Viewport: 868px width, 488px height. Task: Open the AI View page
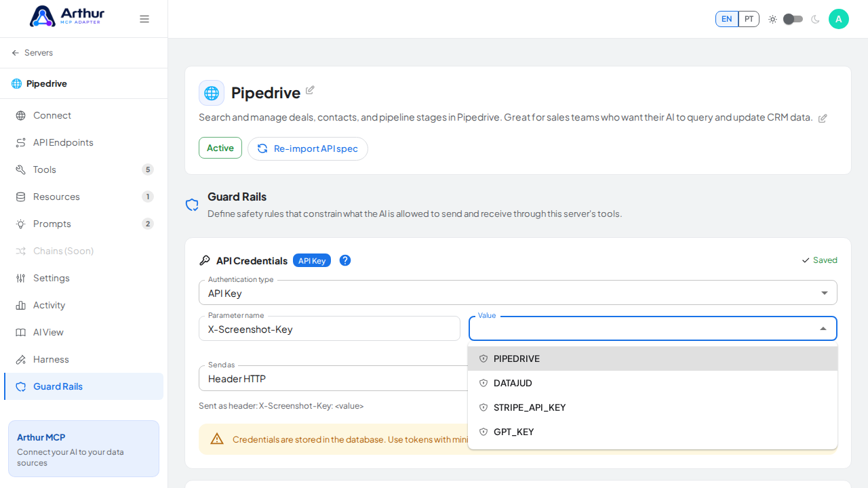84,332
